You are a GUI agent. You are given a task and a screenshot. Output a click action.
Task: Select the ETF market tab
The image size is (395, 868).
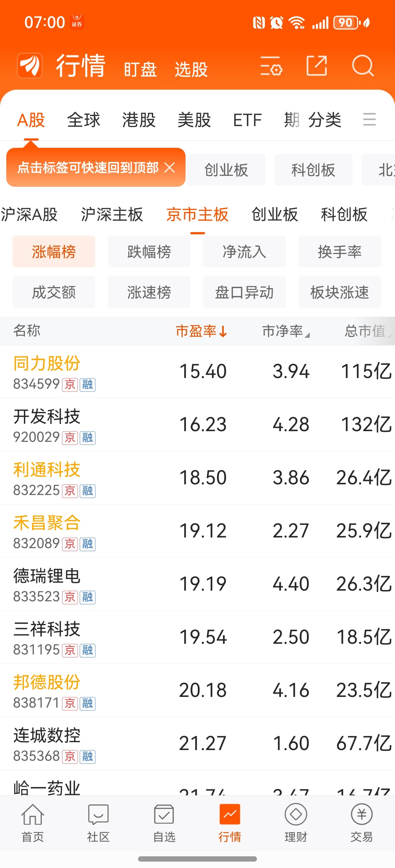(248, 120)
